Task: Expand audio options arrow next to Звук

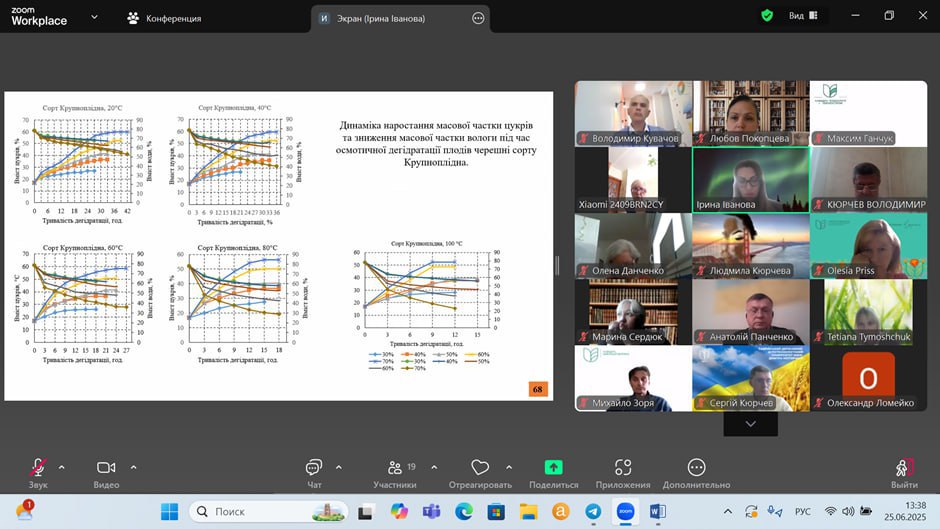Action: coord(62,466)
